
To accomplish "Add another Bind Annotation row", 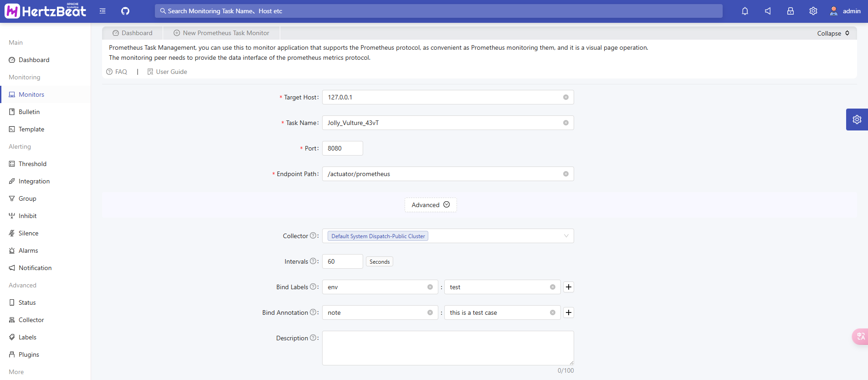I will click(x=569, y=312).
